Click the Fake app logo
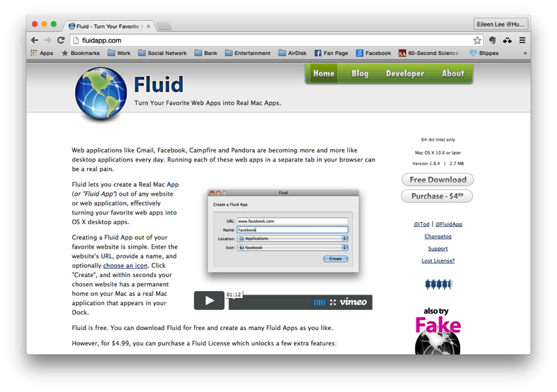 pos(438,331)
